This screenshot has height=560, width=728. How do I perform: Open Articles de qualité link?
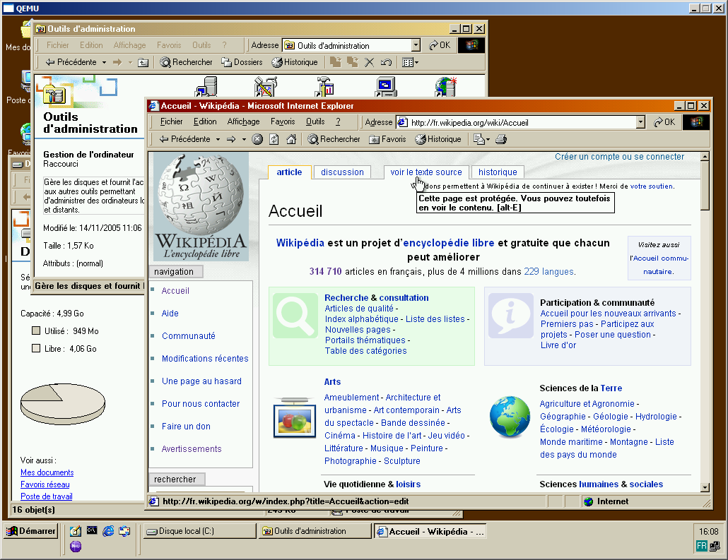359,309
